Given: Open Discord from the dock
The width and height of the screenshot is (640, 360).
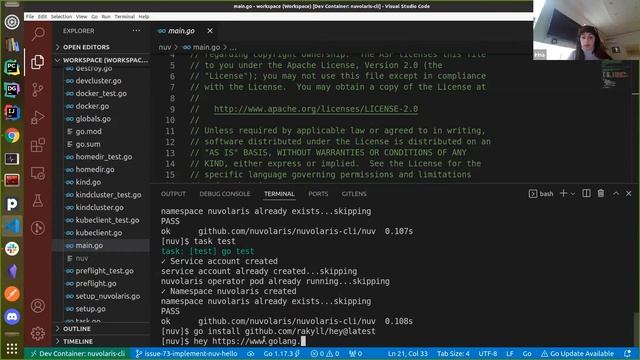Looking at the screenshot, I should coord(12,316).
